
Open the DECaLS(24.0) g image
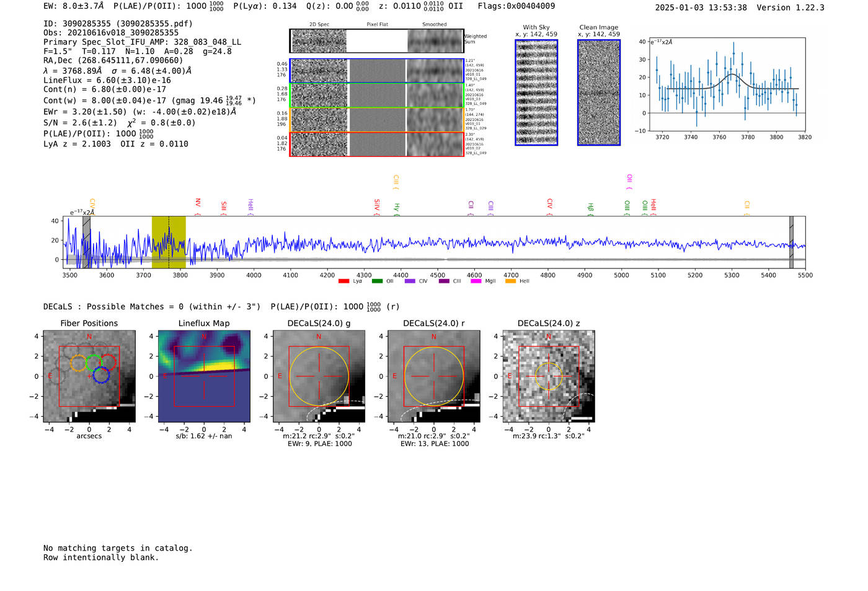pos(319,376)
